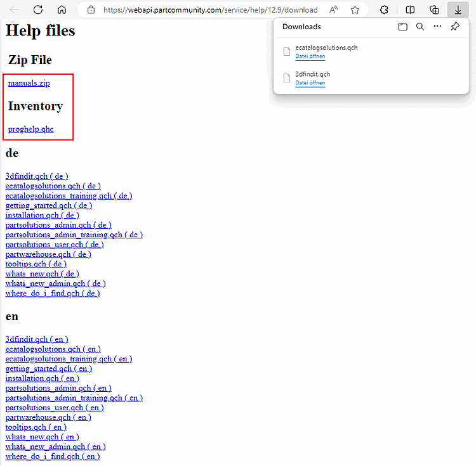The height and width of the screenshot is (466, 476).
Task: Open whats_new_admin.qch ( de ) link
Action: coord(56,283)
